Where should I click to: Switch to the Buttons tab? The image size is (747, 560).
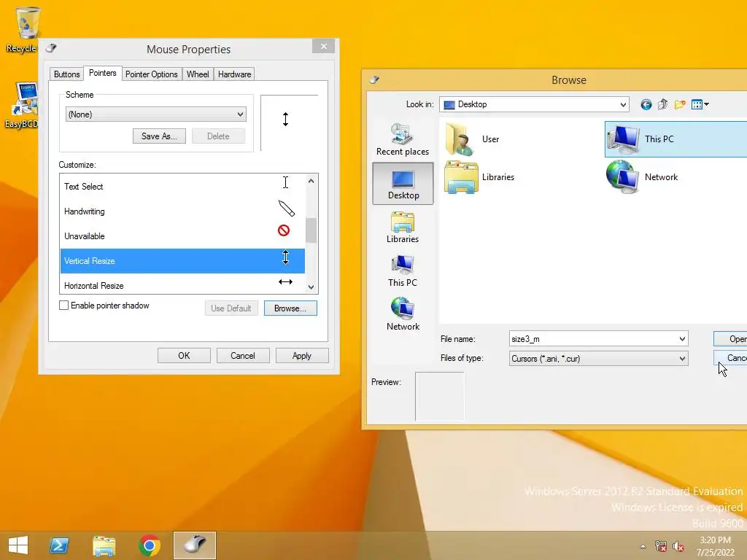66,74
